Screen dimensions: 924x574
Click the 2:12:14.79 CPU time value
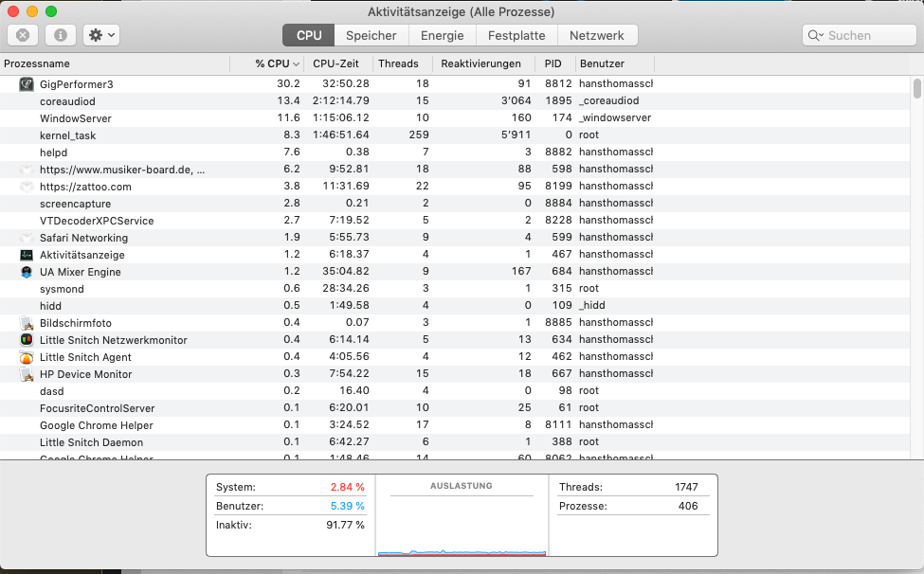(x=341, y=100)
